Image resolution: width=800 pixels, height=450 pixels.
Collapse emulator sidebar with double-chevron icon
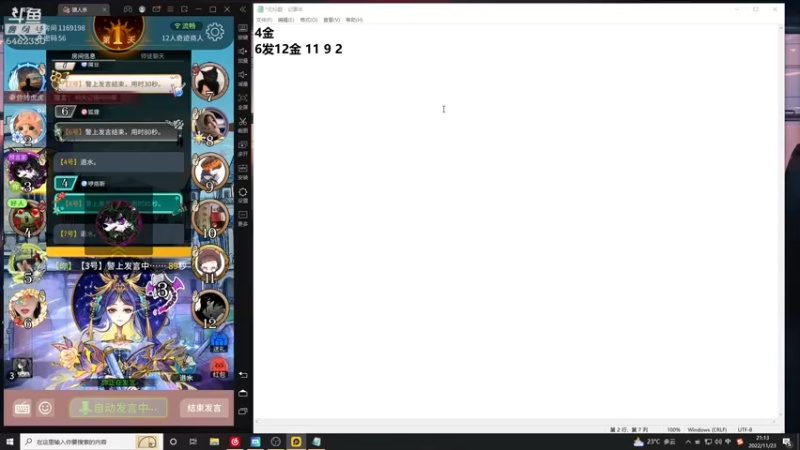[x=243, y=9]
